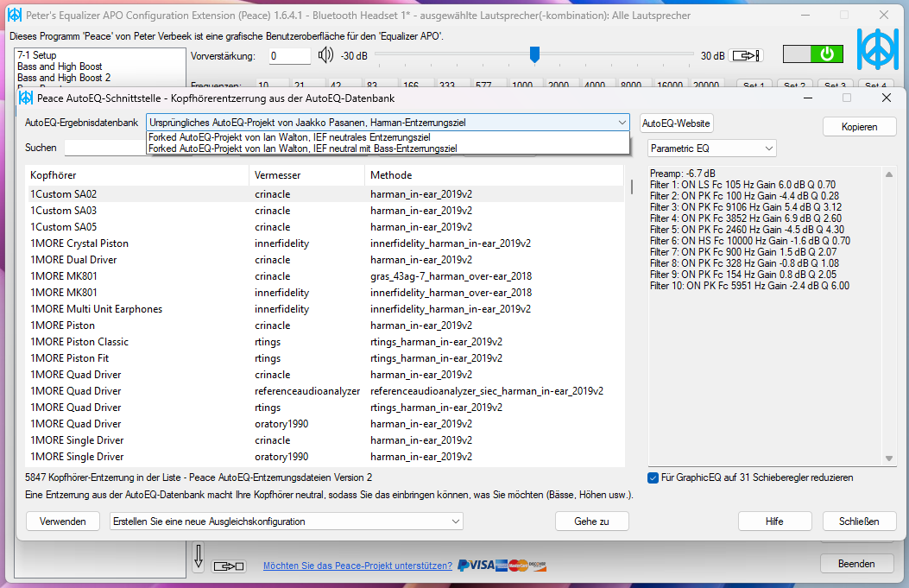Open the AutoEQ-Website button

tap(676, 123)
